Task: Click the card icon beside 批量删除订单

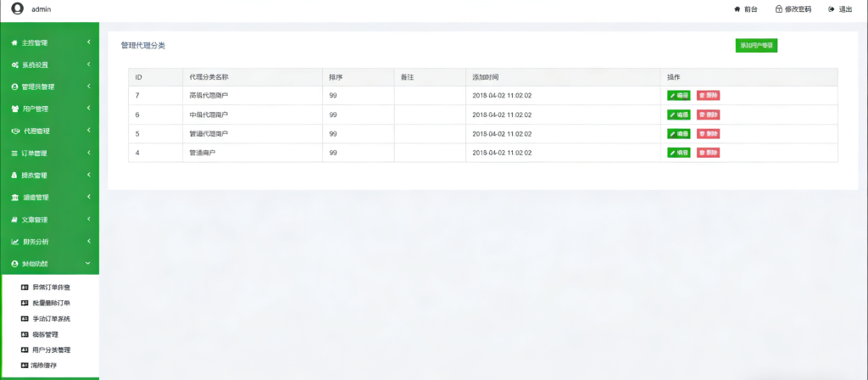Action: 24,303
